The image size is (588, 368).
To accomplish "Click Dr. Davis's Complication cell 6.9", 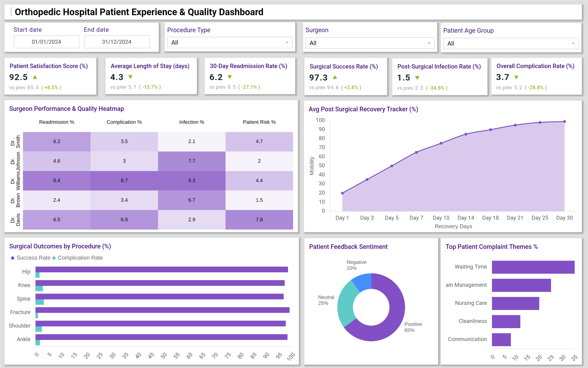I will click(124, 219).
